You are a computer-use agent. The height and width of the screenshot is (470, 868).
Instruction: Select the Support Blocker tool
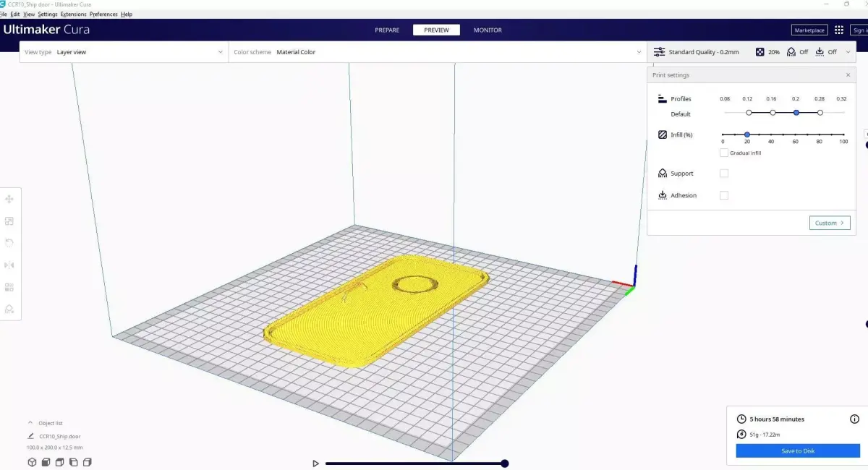click(x=10, y=309)
